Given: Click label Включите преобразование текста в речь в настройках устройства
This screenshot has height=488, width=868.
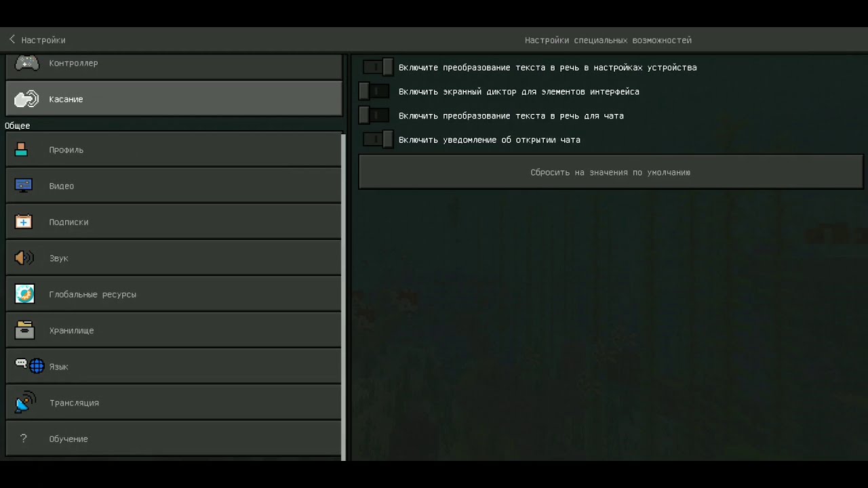Looking at the screenshot, I should pyautogui.click(x=548, y=67).
